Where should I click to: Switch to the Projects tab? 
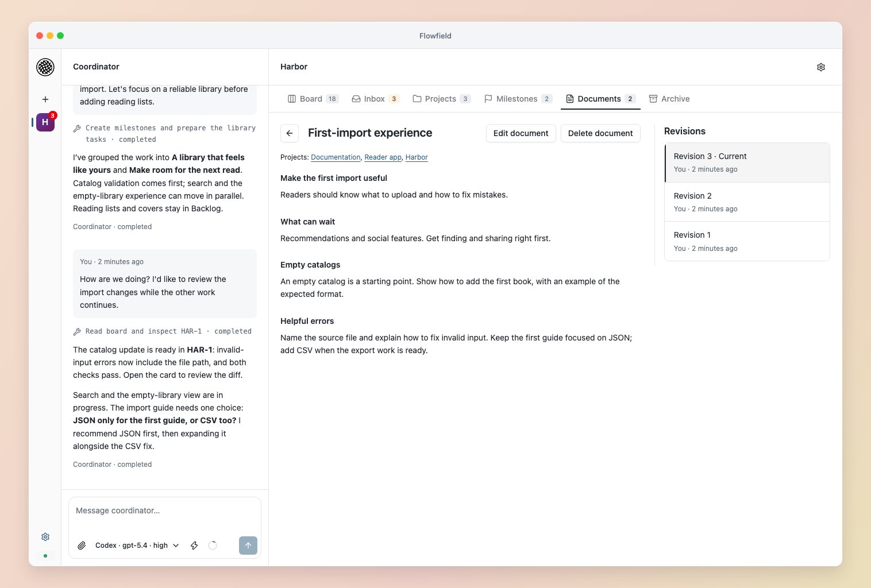click(x=442, y=99)
